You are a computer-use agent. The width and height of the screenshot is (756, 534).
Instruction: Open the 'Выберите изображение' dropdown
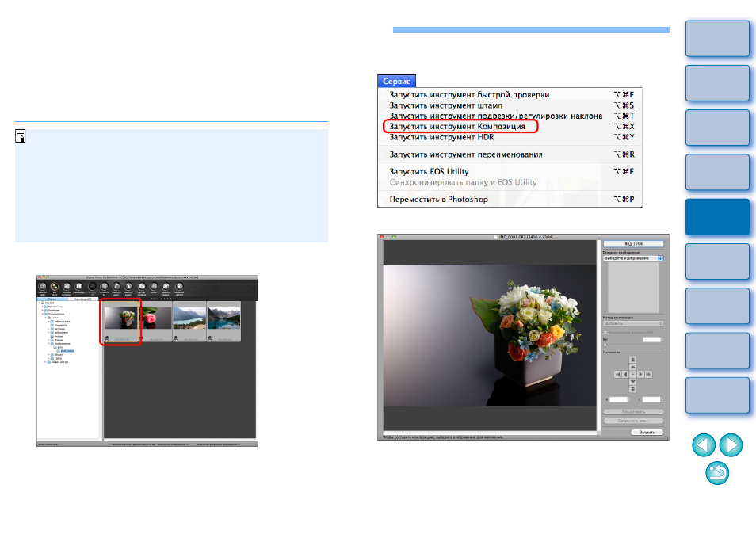pyautogui.click(x=633, y=258)
